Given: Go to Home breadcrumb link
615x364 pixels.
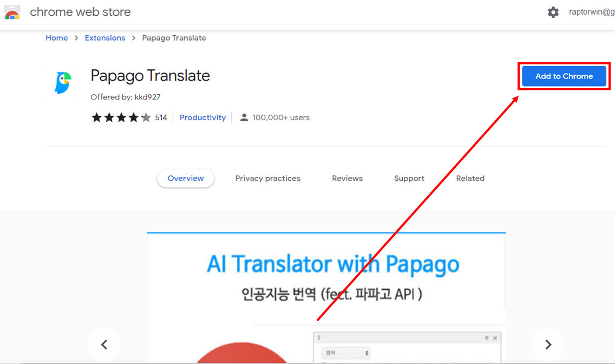Looking at the screenshot, I should point(57,38).
